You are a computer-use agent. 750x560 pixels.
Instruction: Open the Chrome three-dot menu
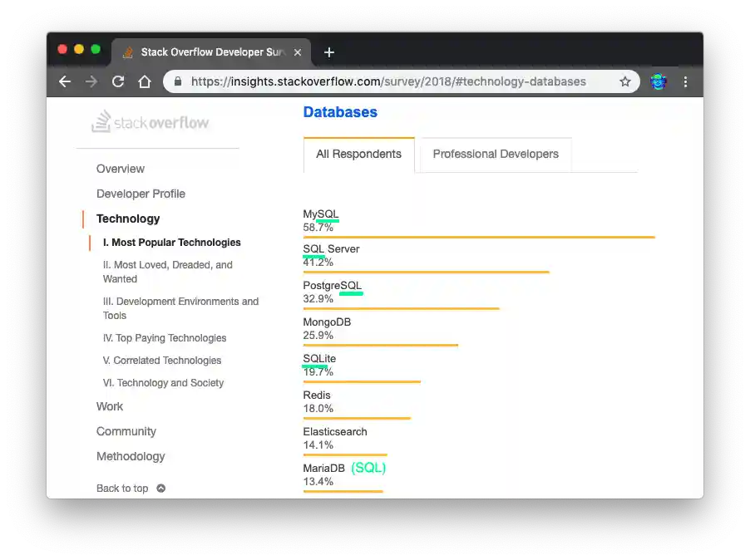(x=685, y=81)
